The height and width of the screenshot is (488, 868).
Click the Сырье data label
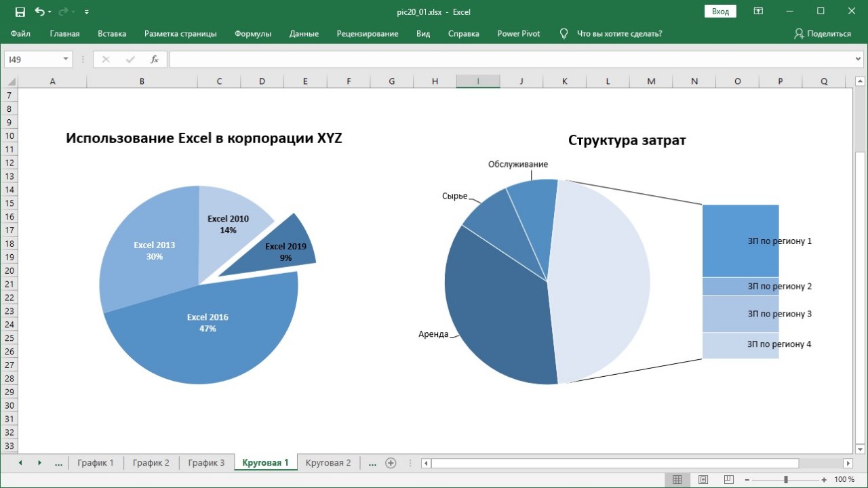pos(454,196)
